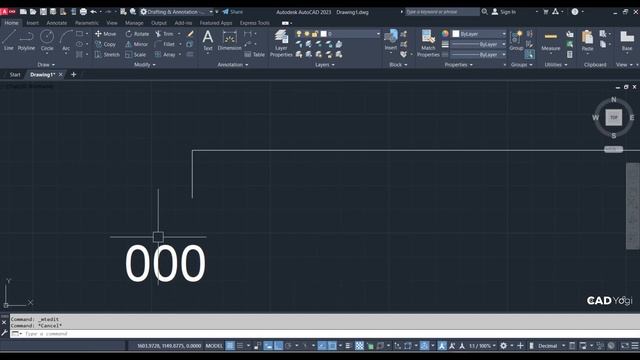This screenshot has height=360, width=640.
Task: Open the ByLayer color dropdown
Action: point(479,34)
